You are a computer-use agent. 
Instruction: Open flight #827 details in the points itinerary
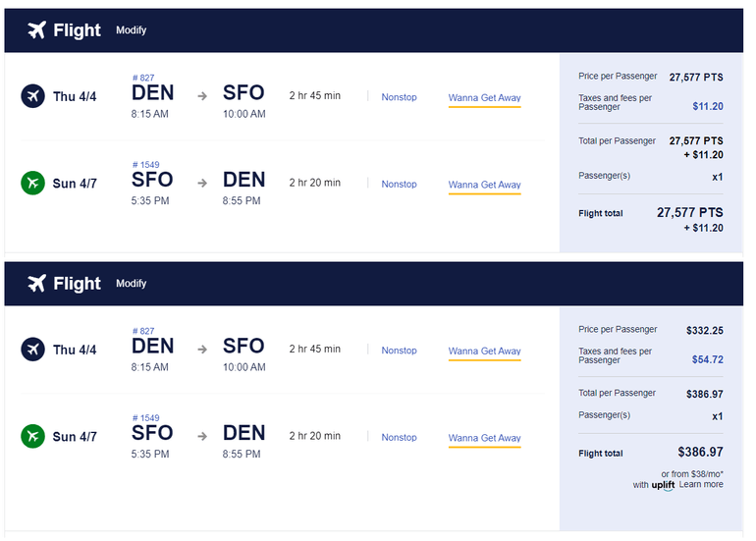click(143, 79)
